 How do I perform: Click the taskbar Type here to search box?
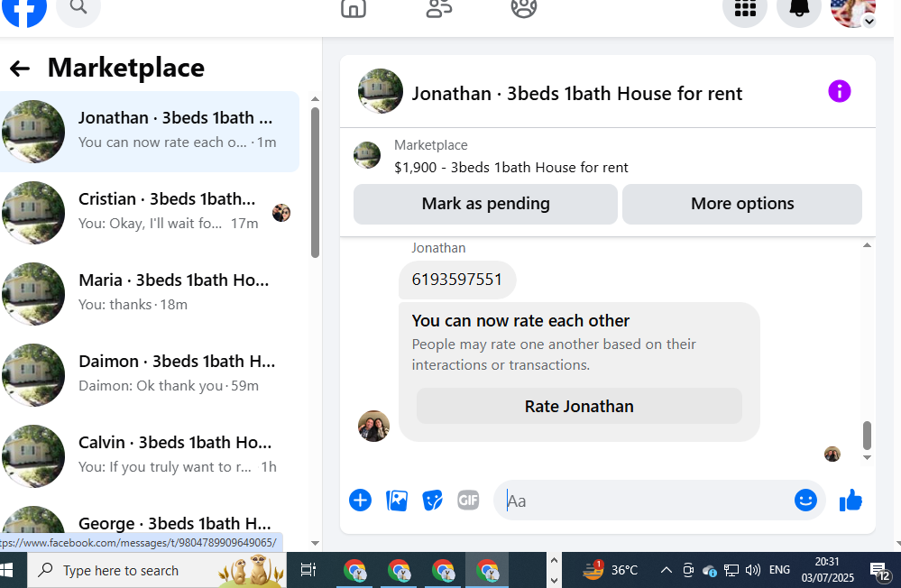157,570
